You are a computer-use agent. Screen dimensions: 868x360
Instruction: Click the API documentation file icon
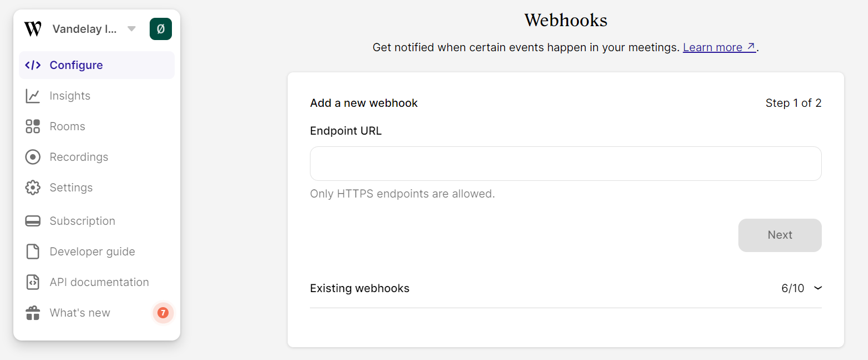click(33, 282)
